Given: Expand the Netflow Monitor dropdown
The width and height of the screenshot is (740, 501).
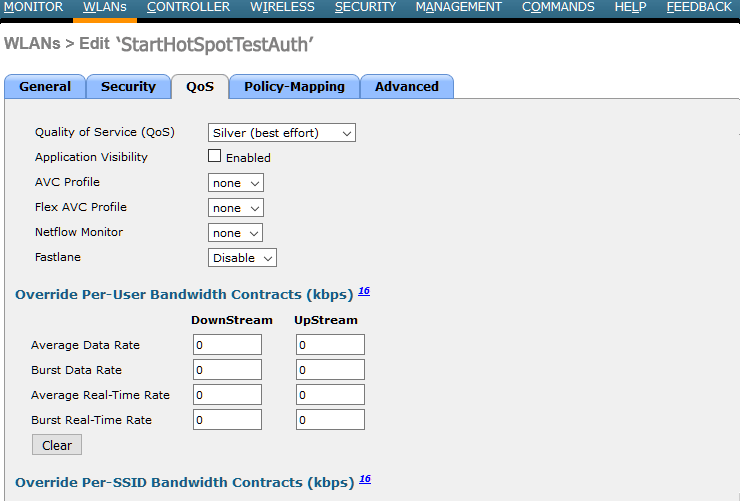Looking at the screenshot, I should [x=235, y=233].
